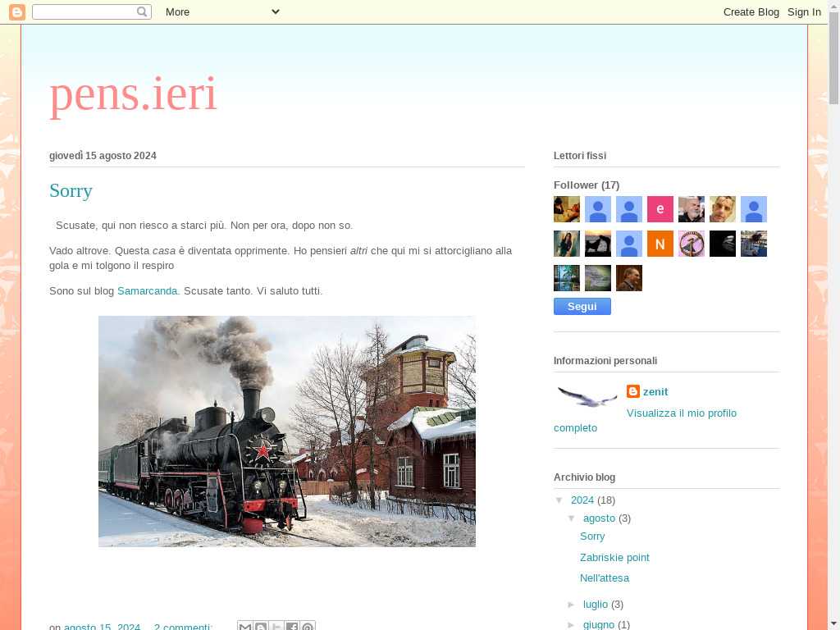The image size is (840, 630).
Task: Open the Samarcanda blog link
Action: point(147,291)
